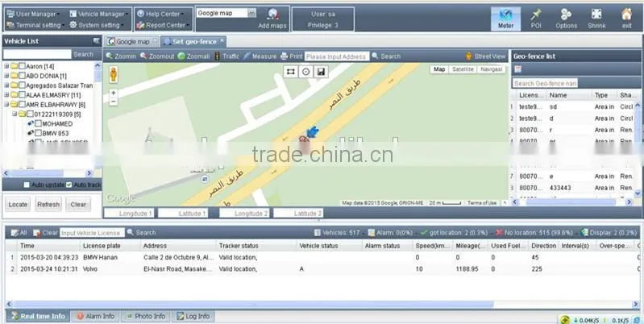Collapse the AMR ELBAHRAWY tree node

(x=6, y=104)
